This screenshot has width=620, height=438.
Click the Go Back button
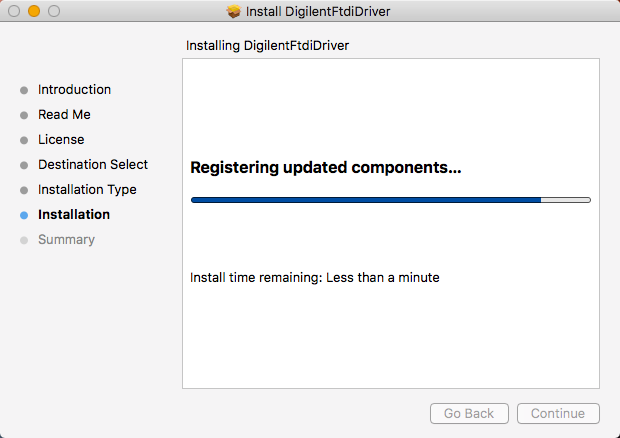pos(469,413)
